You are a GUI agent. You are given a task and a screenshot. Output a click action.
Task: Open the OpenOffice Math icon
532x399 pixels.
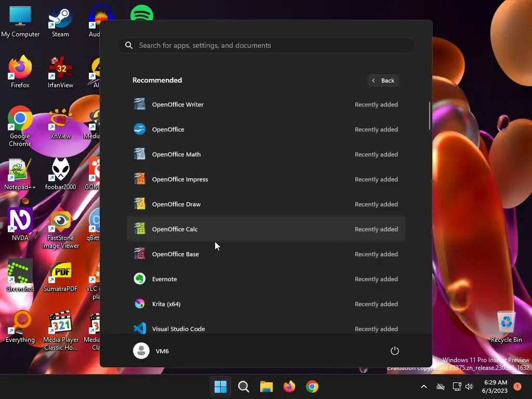coord(139,154)
